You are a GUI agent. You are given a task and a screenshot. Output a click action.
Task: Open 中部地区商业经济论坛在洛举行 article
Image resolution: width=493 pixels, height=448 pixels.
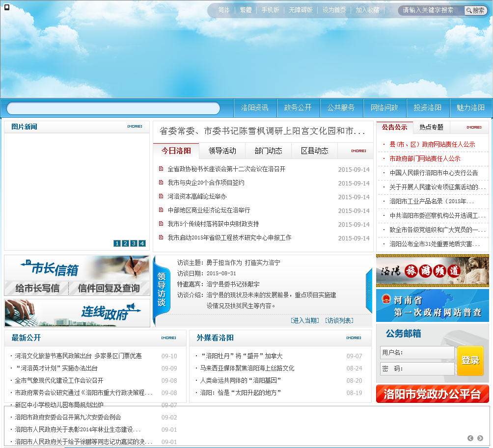point(209,210)
